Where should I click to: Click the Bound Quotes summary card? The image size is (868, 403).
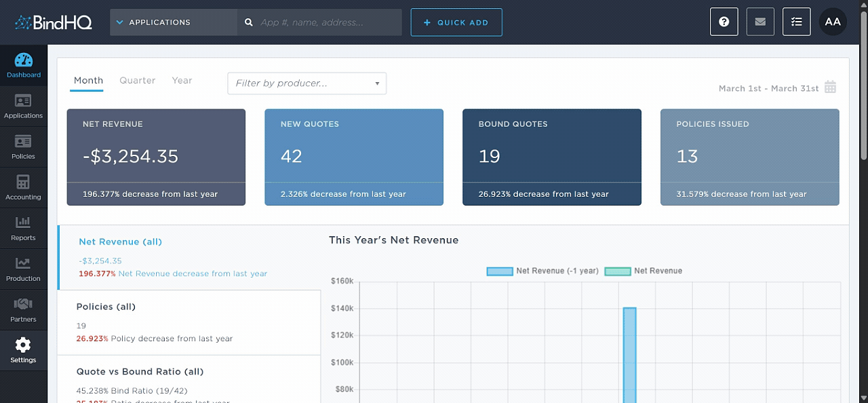[552, 157]
